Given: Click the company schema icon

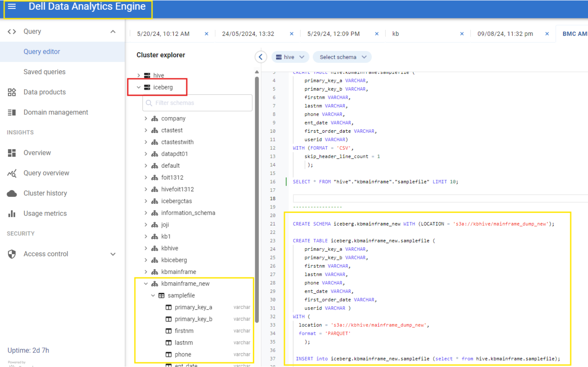Looking at the screenshot, I should (155, 119).
